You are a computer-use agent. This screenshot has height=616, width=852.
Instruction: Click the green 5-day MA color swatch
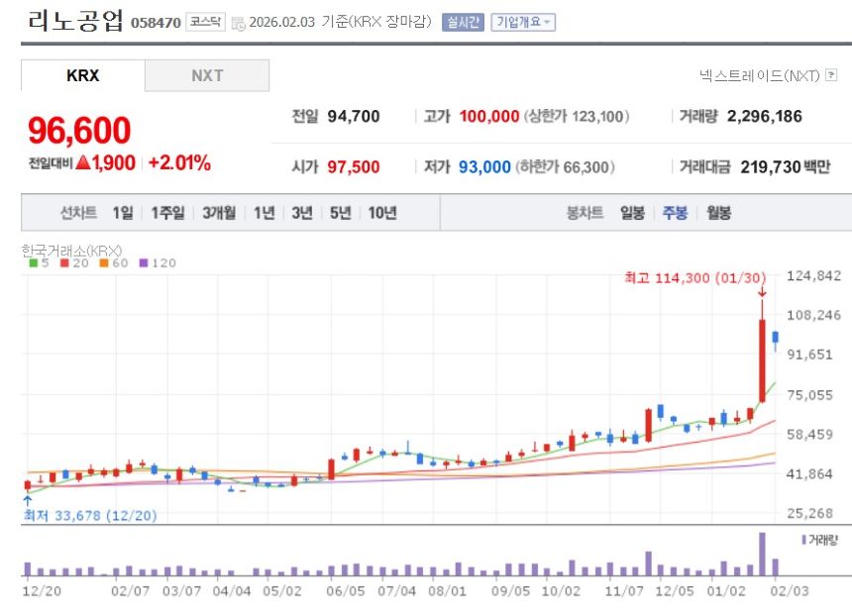tap(33, 261)
